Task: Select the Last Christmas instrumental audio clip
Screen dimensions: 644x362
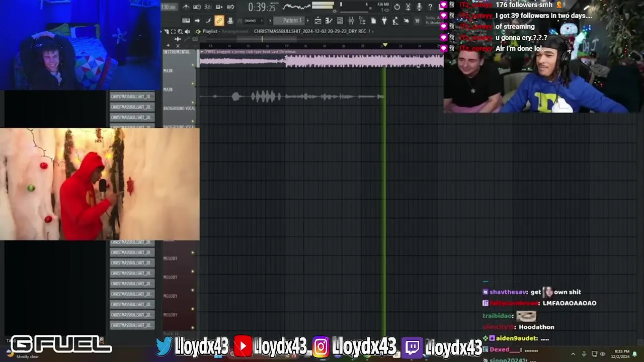Action: pyautogui.click(x=321, y=59)
